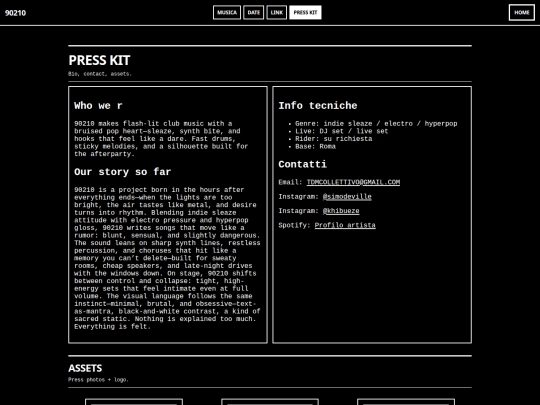Click the 'Rider: su richiesta' list item

tap(333, 139)
